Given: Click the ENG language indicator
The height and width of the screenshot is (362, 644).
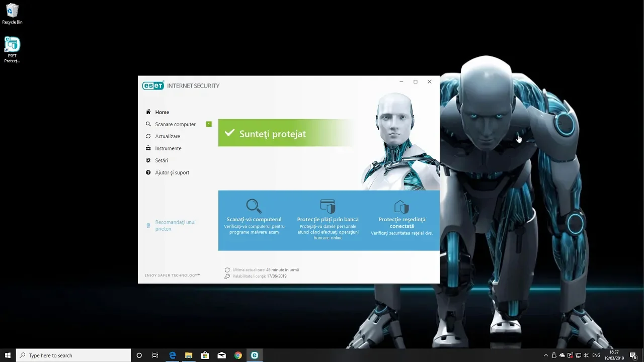Looking at the screenshot, I should 596,355.
